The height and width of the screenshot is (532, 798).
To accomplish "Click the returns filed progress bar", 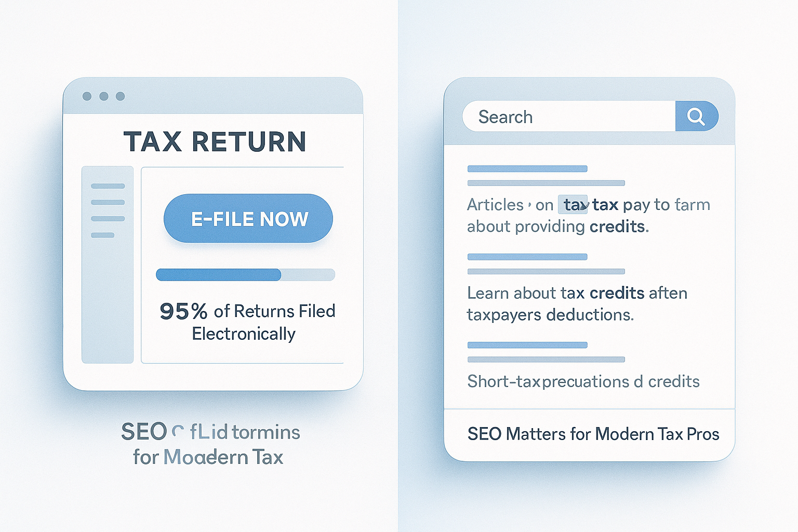I will coord(245,275).
